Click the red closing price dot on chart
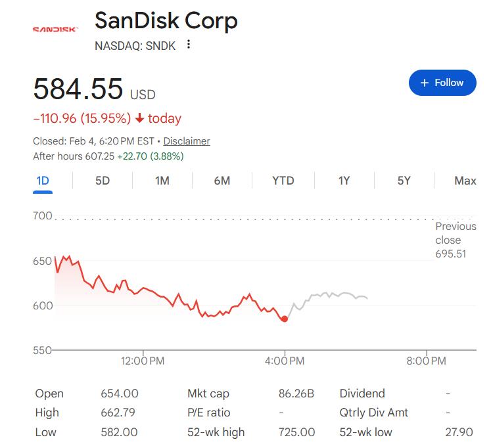Screen dimensions: 491x448 point(285,319)
